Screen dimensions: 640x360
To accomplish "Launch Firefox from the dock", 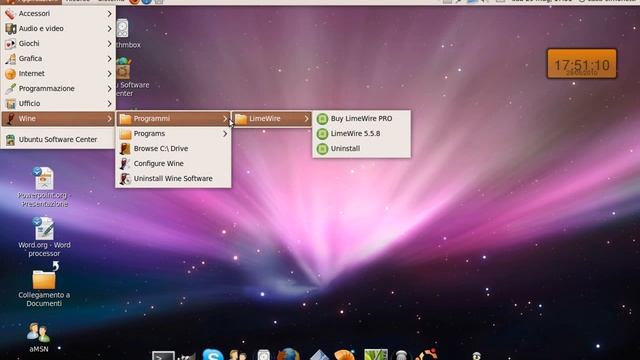I will click(288, 354).
